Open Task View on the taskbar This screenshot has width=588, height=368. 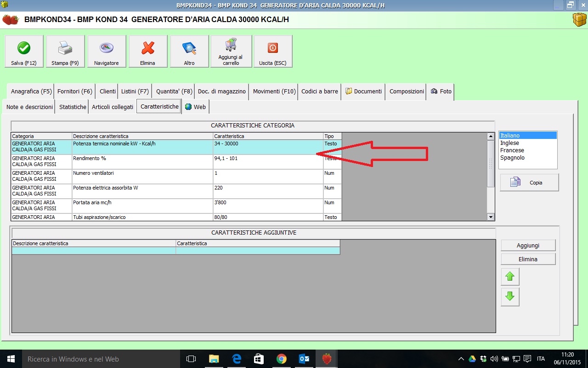(x=191, y=359)
